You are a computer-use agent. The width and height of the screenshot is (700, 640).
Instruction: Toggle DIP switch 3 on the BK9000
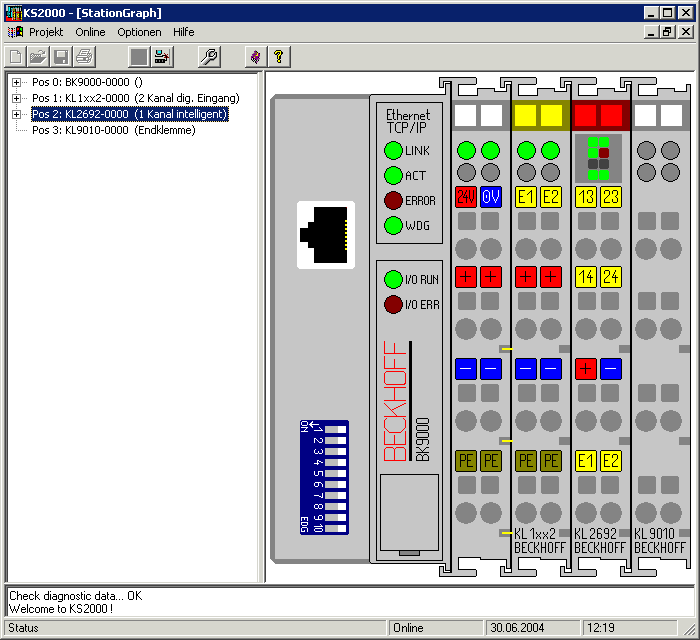335,452
